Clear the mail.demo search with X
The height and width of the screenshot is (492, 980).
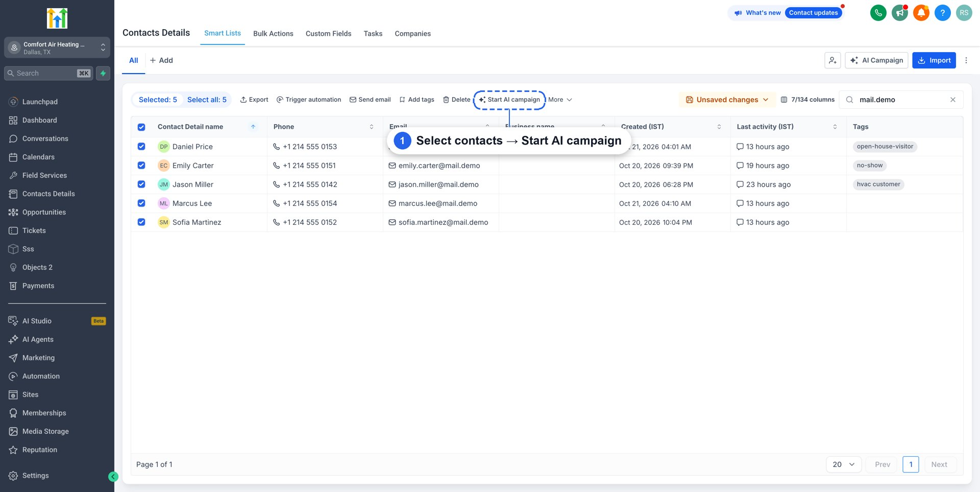coord(953,100)
